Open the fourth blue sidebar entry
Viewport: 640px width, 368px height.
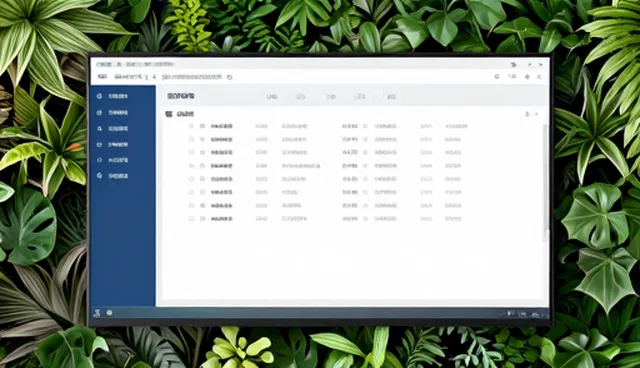pyautogui.click(x=113, y=144)
